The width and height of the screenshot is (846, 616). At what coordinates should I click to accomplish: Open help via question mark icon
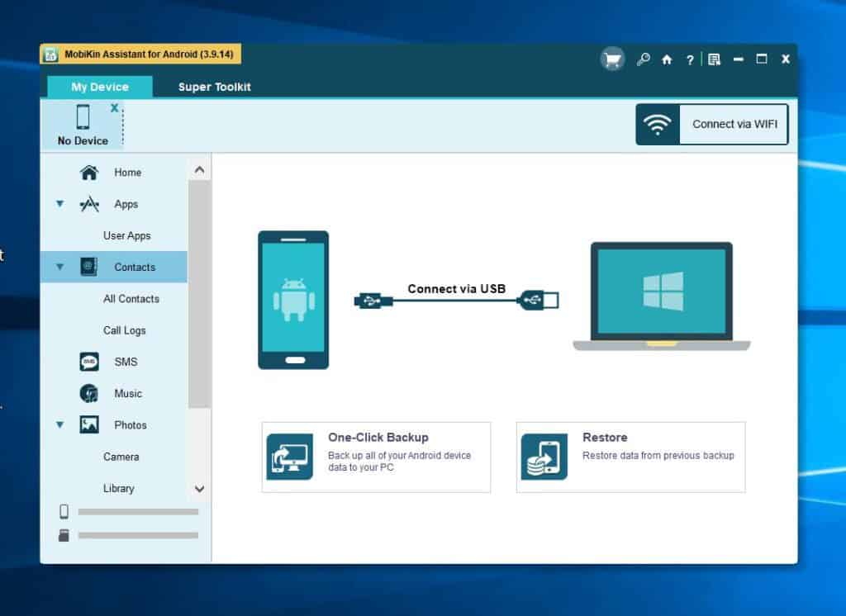point(690,60)
